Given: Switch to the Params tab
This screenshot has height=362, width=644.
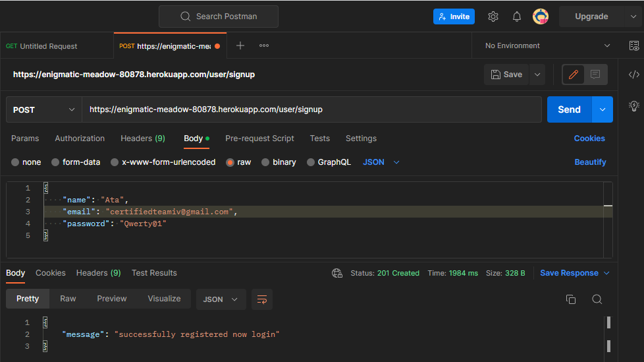Looking at the screenshot, I should coord(25,138).
